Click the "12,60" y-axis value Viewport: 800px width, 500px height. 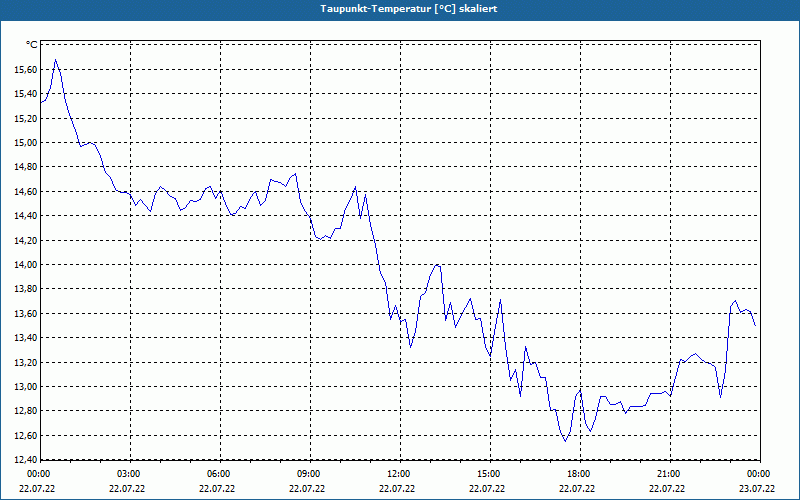[26, 436]
